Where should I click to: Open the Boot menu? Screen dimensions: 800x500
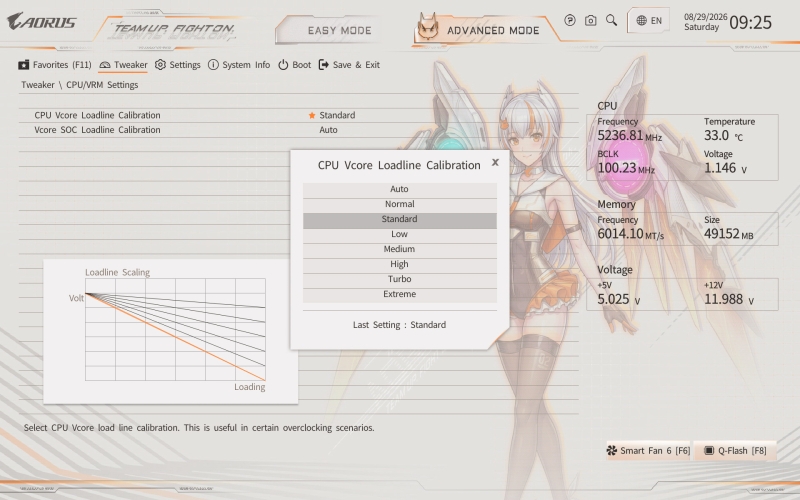pyautogui.click(x=294, y=65)
